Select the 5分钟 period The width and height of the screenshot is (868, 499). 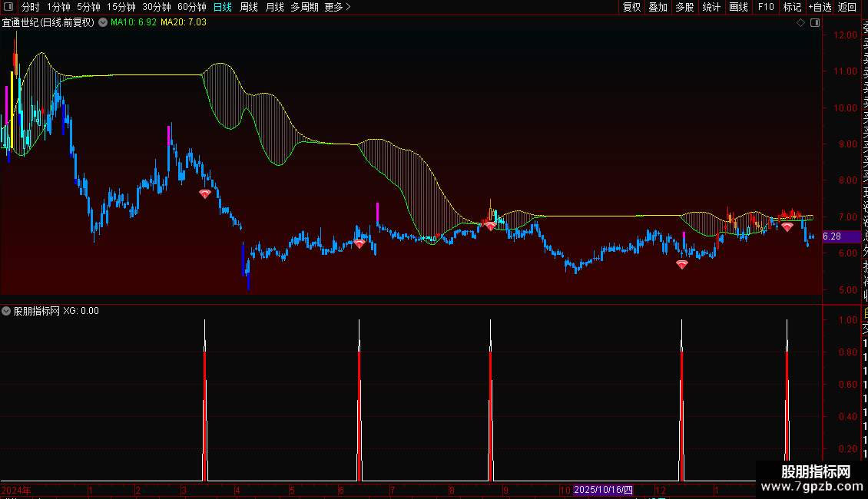tap(88, 7)
